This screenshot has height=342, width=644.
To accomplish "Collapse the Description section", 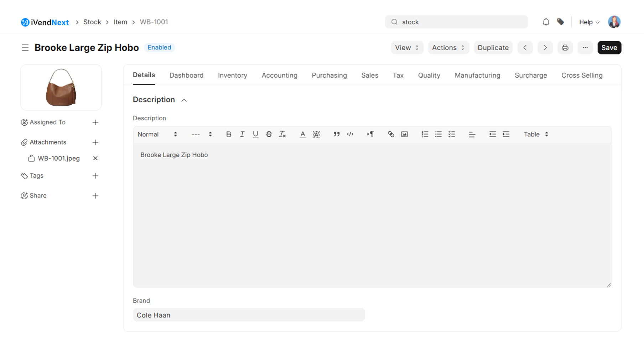I will pos(184,100).
